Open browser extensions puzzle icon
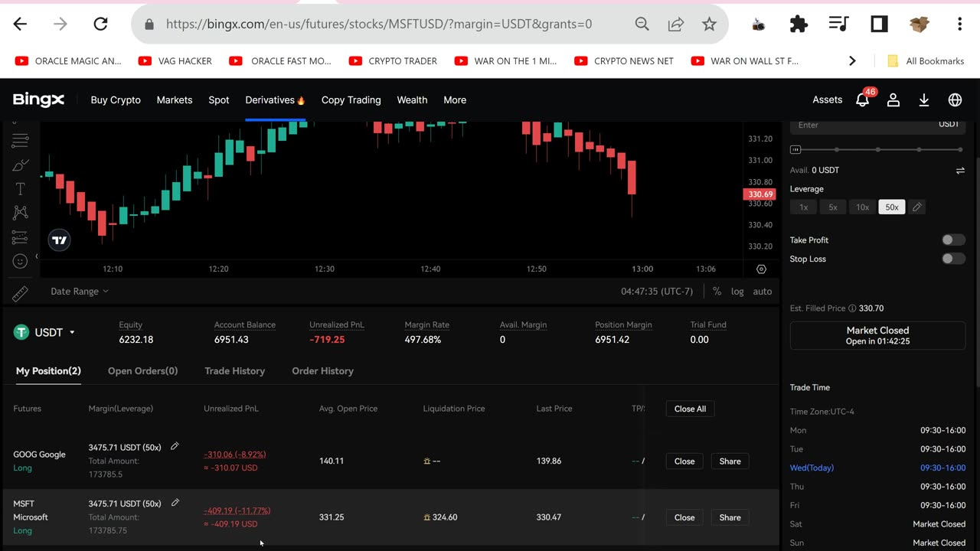The height and width of the screenshot is (551, 980). click(799, 24)
